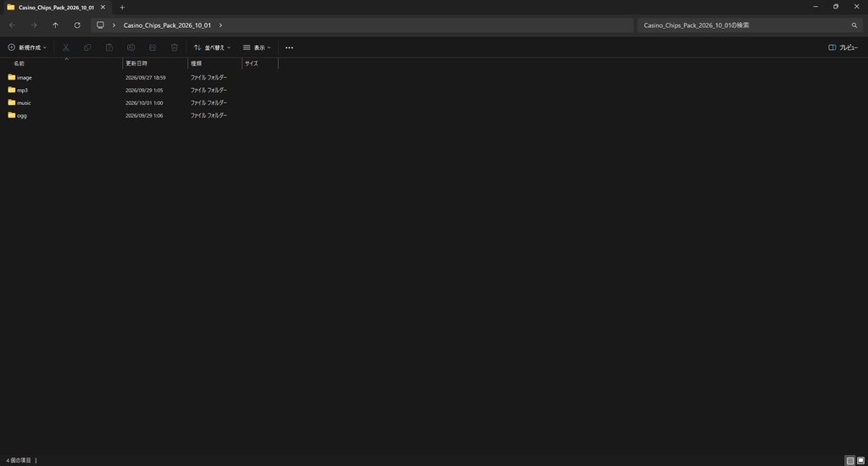This screenshot has height=466, width=868.
Task: Close the Casino_Chips_Pack_2026_10_01 tab
Action: (x=103, y=7)
